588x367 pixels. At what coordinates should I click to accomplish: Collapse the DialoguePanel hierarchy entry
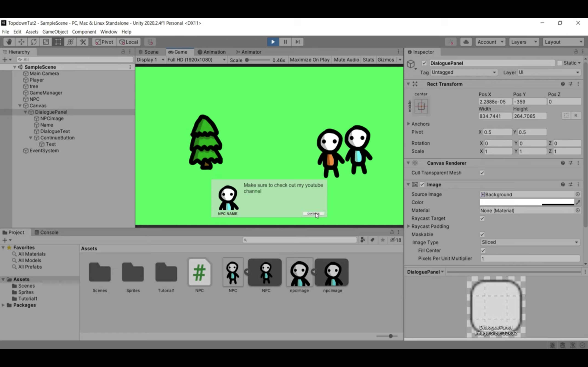tap(25, 112)
